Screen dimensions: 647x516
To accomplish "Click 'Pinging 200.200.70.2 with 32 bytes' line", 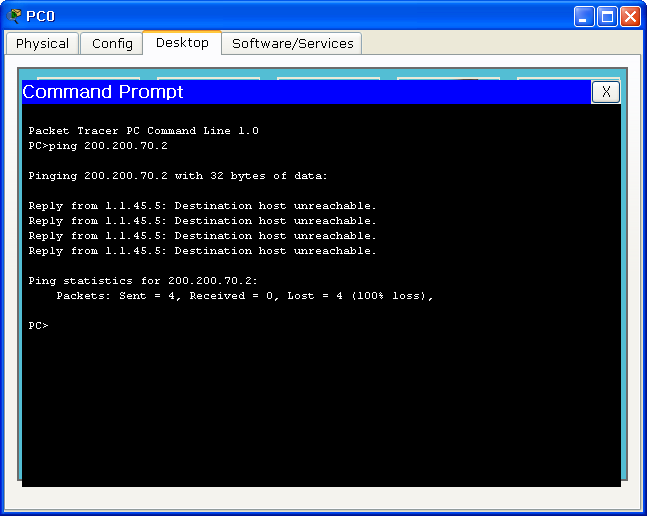I will point(177,176).
